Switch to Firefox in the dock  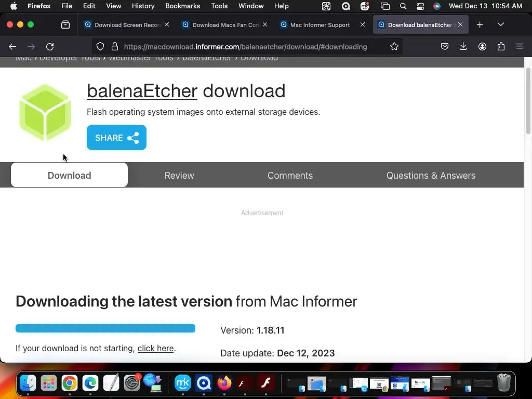coord(224,383)
